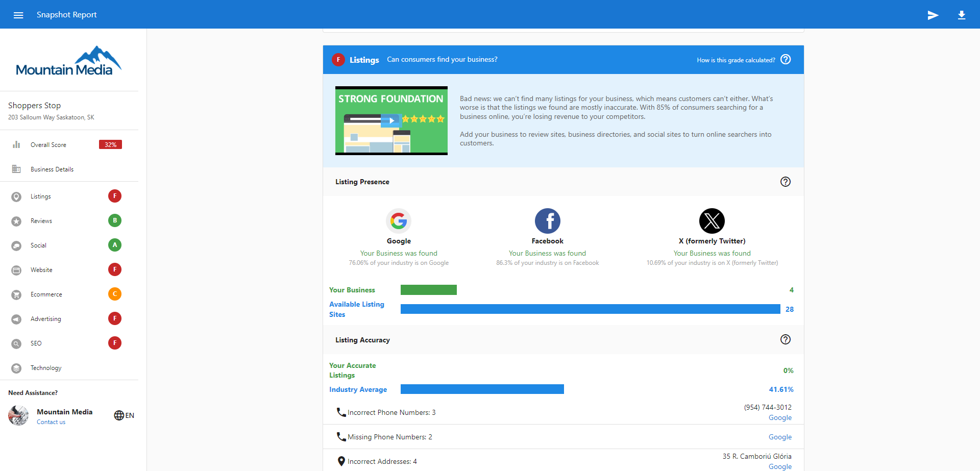Click the blue Industry Average bar
Screen dimensions: 980x471
click(482, 389)
